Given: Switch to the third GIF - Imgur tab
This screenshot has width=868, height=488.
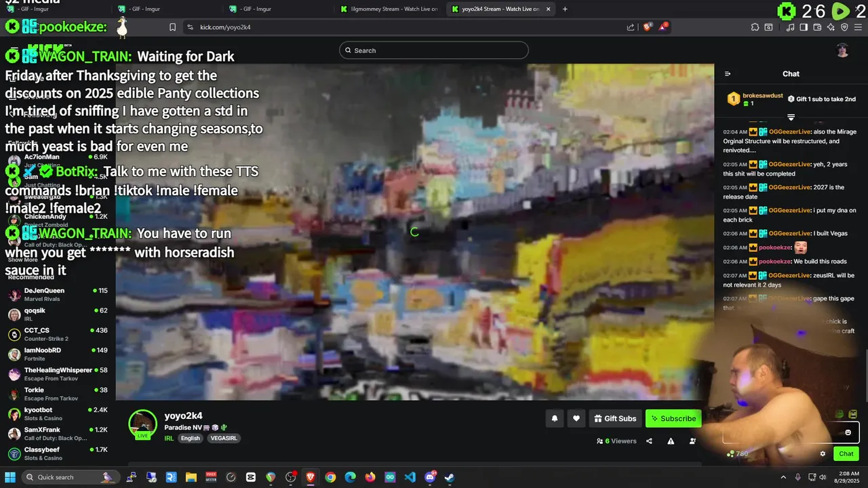Looking at the screenshot, I should 279,9.
